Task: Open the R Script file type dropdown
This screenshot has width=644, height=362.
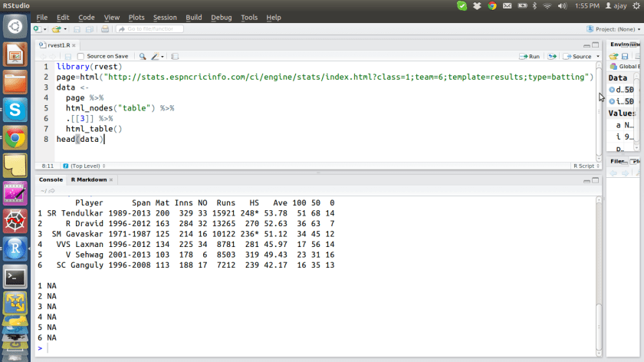Action: pyautogui.click(x=586, y=166)
